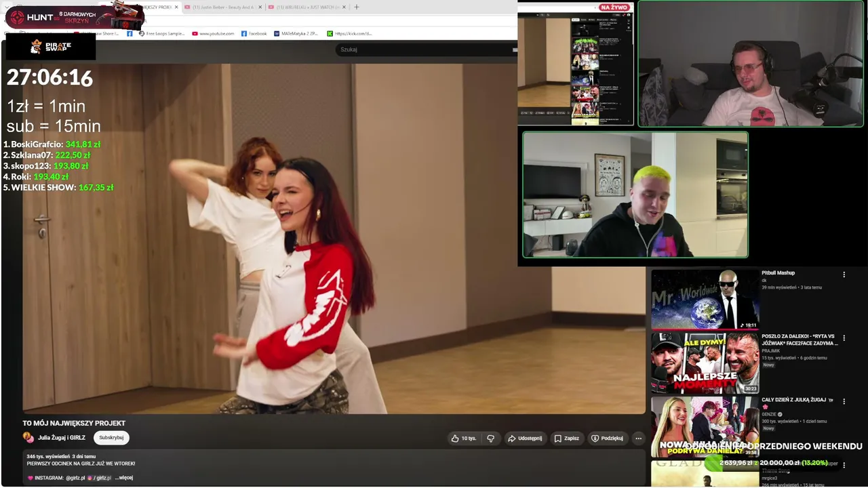Viewport: 868px width, 488px height.
Task: Share the video with Udostępnij
Action: click(525, 439)
